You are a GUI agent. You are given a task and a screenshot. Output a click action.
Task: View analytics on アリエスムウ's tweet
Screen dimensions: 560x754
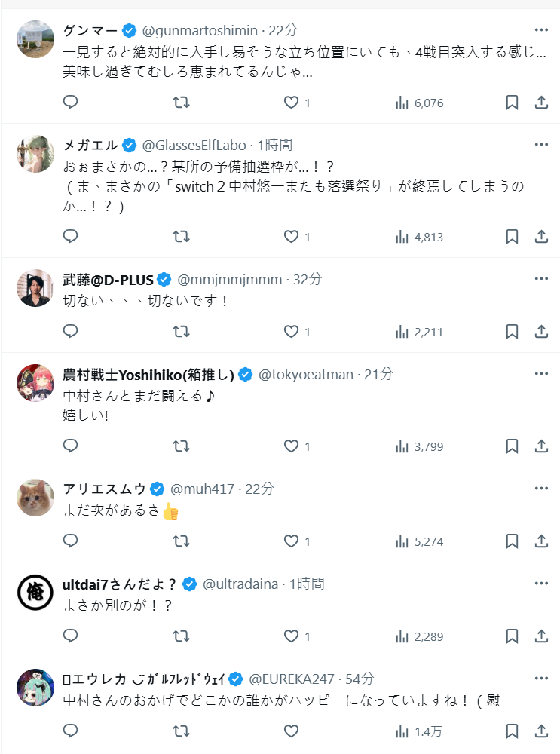[419, 541]
